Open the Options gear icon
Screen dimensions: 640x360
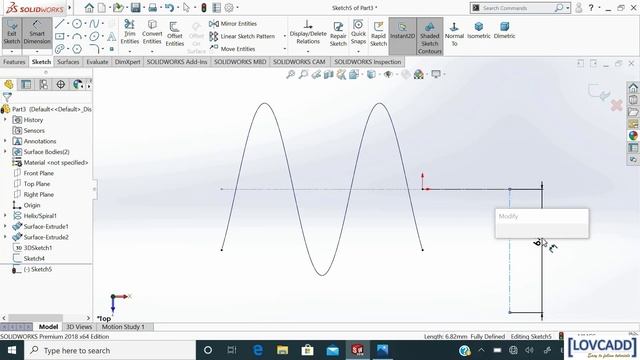coord(229,8)
